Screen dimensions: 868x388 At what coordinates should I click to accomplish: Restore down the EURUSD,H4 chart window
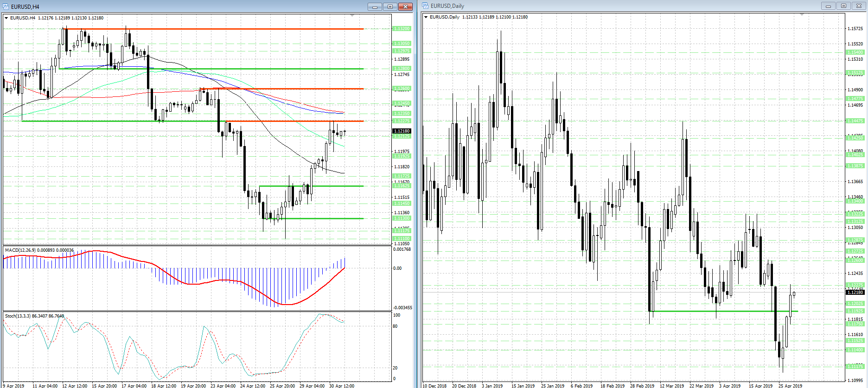click(x=390, y=6)
